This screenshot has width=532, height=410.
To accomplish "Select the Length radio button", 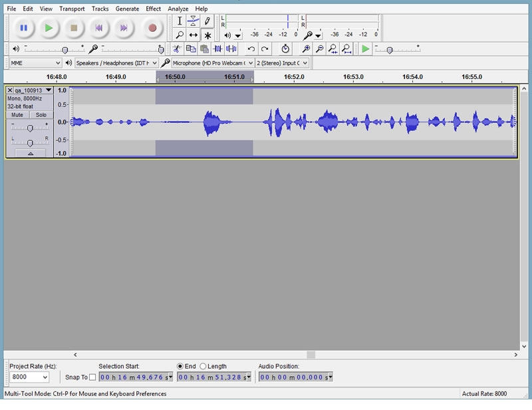I will click(x=203, y=366).
